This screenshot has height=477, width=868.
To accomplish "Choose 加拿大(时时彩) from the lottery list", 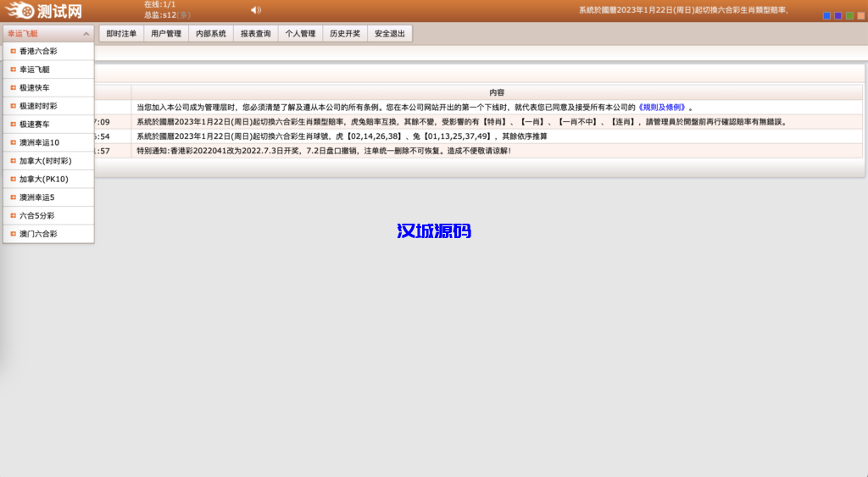I will [x=48, y=160].
